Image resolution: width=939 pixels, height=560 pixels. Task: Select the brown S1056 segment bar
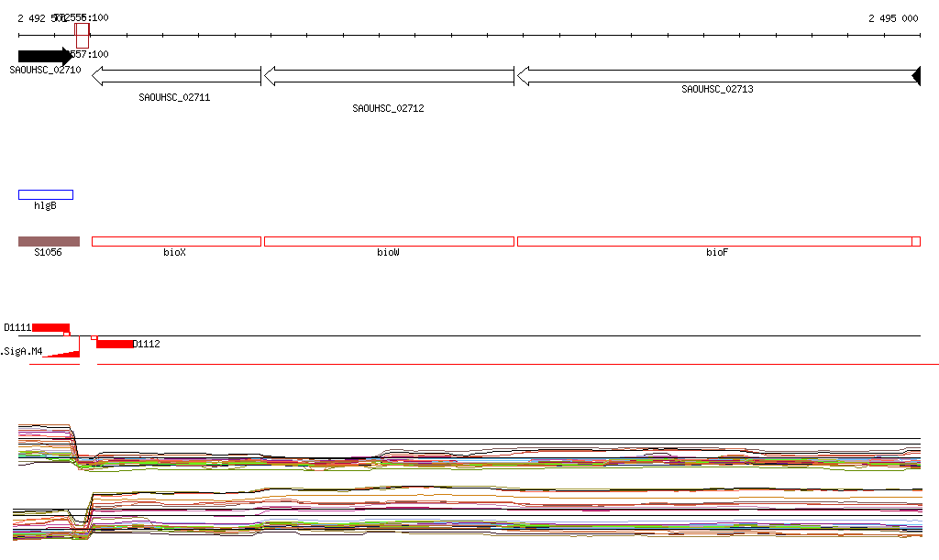click(x=49, y=241)
